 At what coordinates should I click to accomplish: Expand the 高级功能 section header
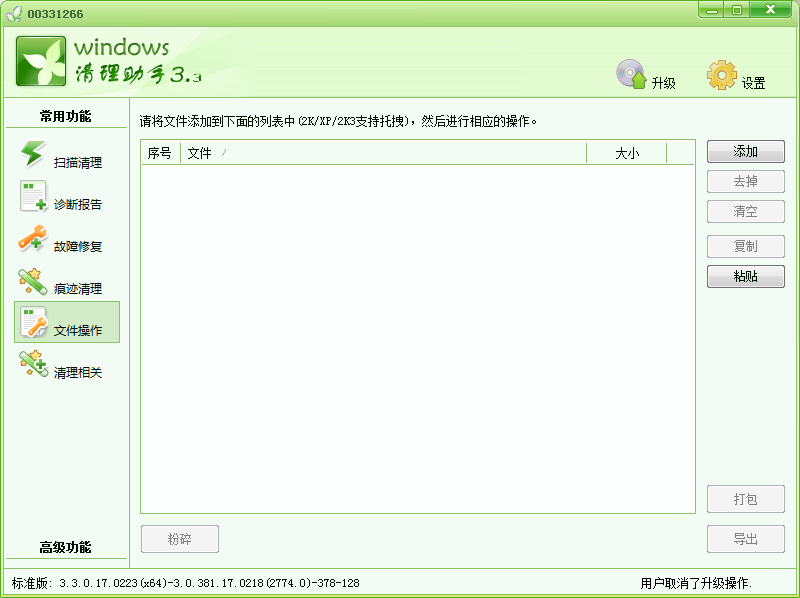coord(66,547)
